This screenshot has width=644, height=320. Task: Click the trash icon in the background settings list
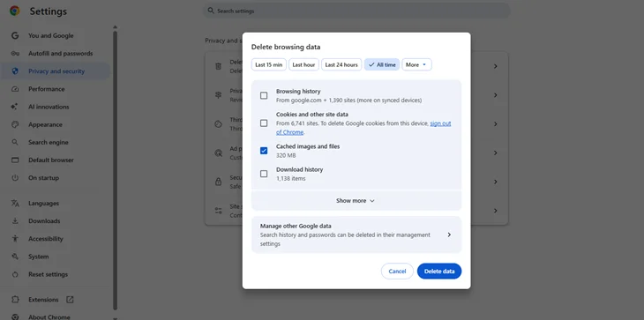pos(219,66)
